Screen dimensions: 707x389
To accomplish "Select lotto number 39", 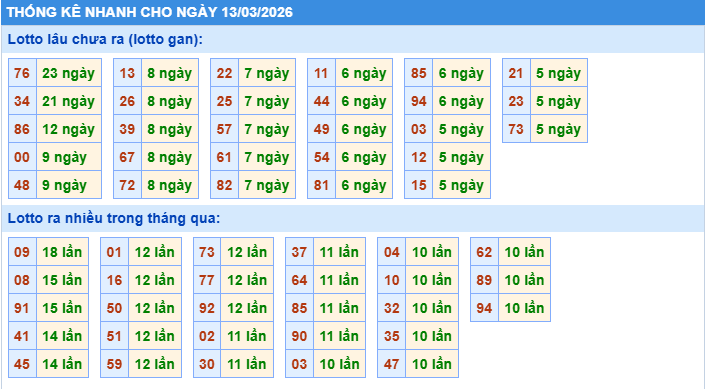I will 127,129.
